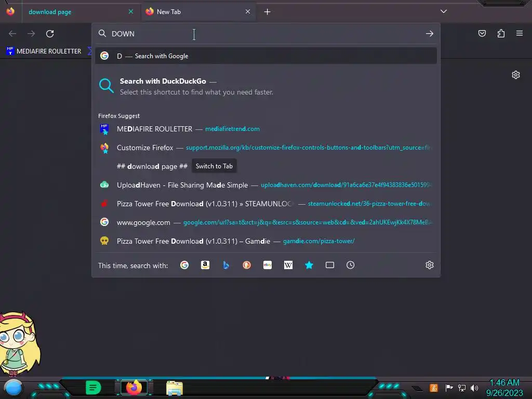
Task: Open the UploadHaven File Sharing suggestion
Action: [266, 185]
